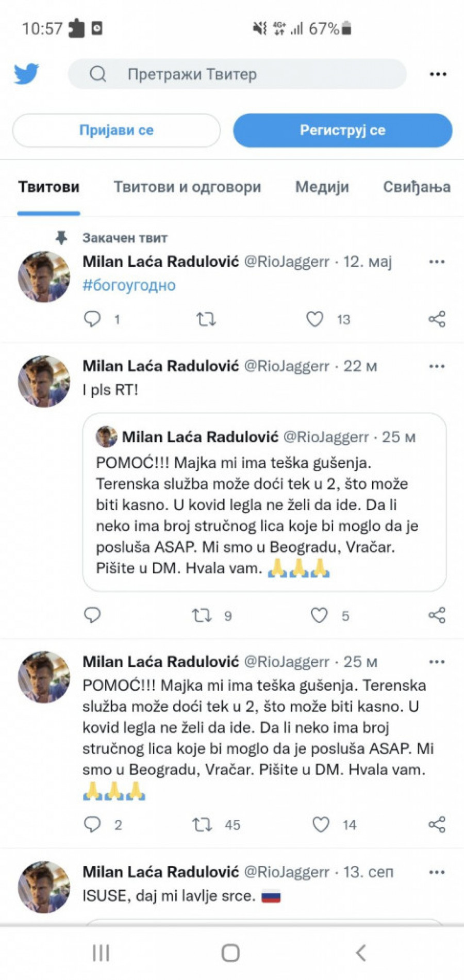Like the "I pls RT!" tweet
This screenshot has height=980, width=464.
(x=319, y=615)
